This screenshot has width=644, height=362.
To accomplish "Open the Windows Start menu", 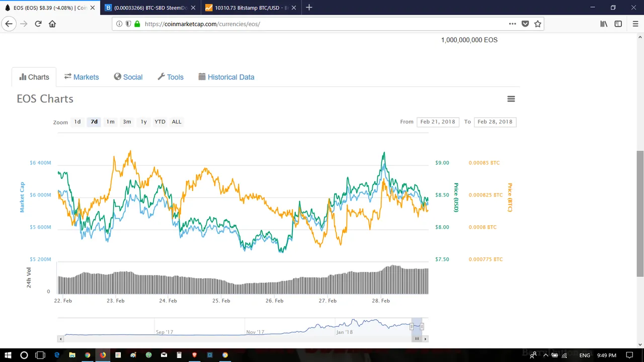I will click(8, 355).
